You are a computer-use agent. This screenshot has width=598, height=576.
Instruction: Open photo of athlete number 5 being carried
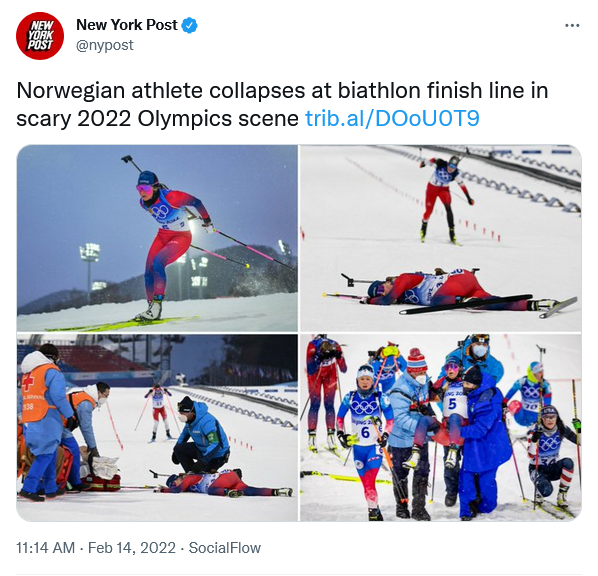[x=441, y=428]
